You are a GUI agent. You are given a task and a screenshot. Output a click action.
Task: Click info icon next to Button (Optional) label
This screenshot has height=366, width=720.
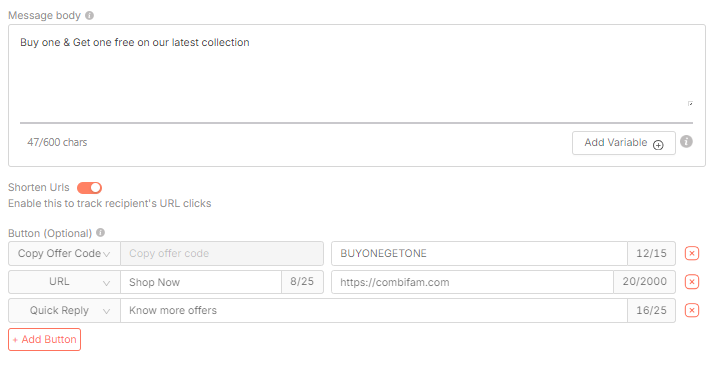point(101,233)
